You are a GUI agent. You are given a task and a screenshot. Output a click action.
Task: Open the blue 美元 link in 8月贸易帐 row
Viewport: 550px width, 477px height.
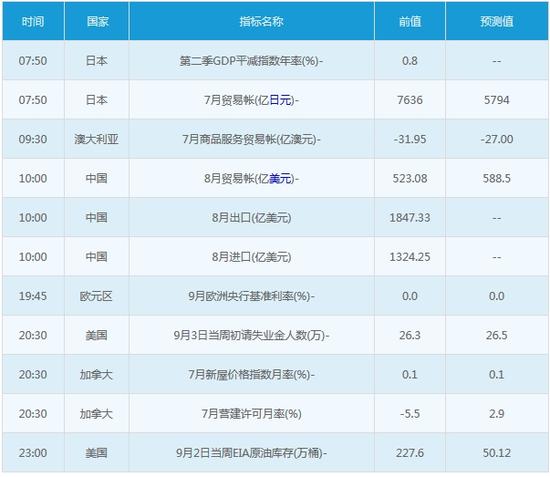click(x=280, y=179)
